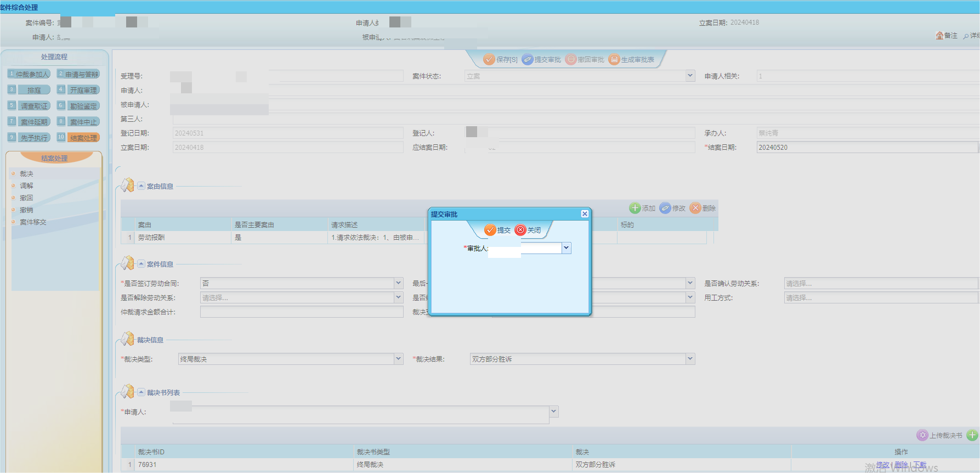Collapse the 裁决书列表 section

[x=141, y=392]
